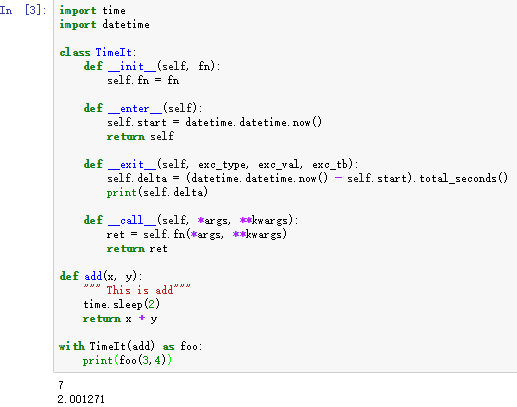
Task: Click the 'self.fn = fn' line
Action: pos(143,80)
